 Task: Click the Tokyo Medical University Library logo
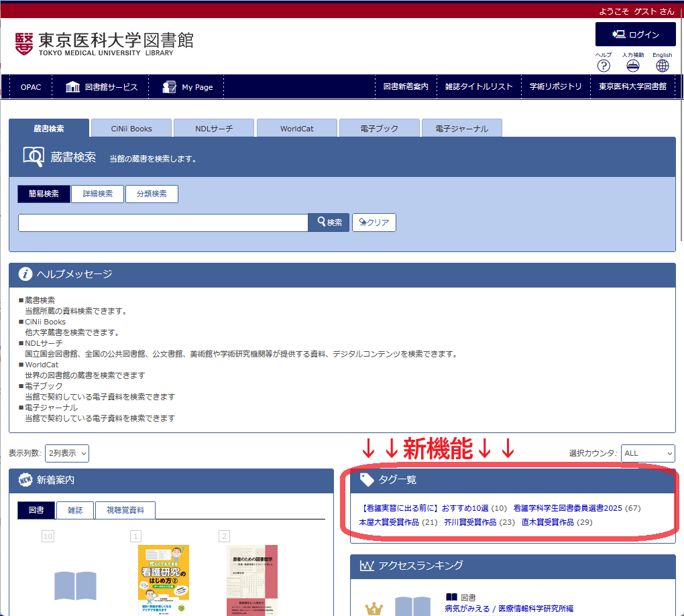[104, 44]
